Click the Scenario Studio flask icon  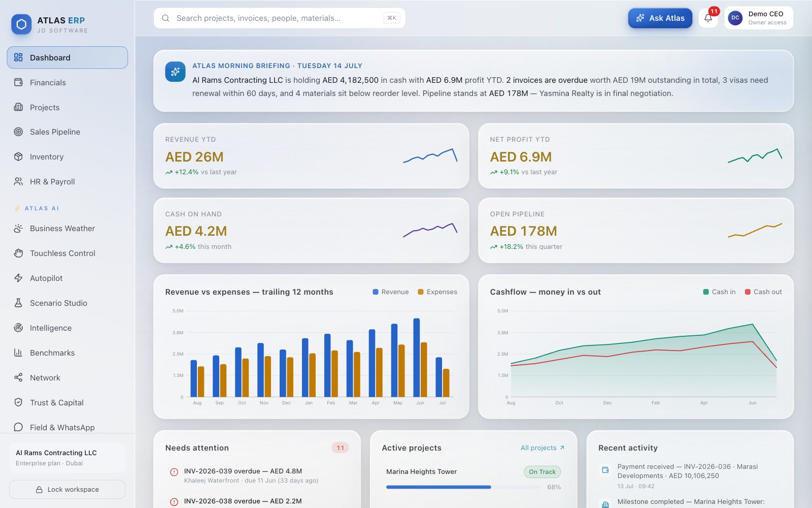(18, 303)
